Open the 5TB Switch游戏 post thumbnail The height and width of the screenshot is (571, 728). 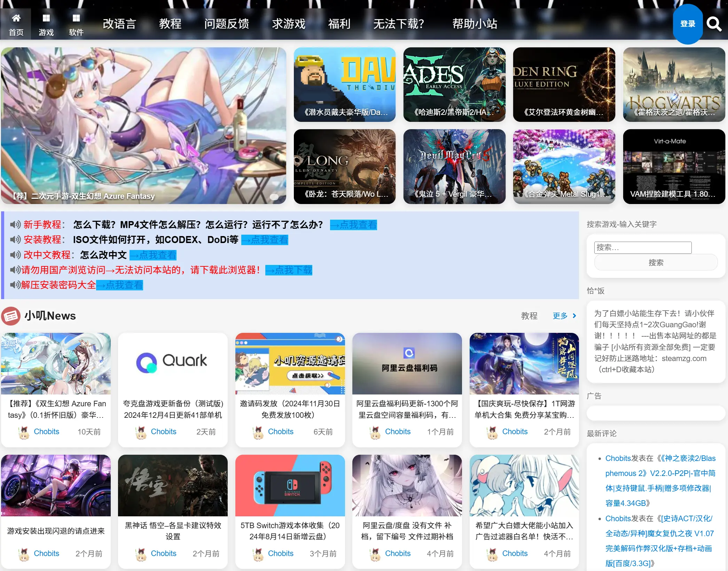click(290, 485)
